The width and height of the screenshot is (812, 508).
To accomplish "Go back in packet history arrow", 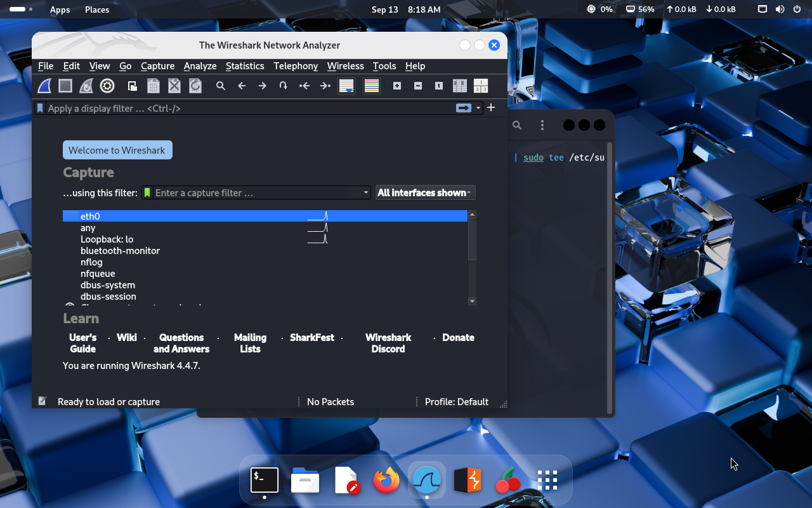I will [242, 86].
